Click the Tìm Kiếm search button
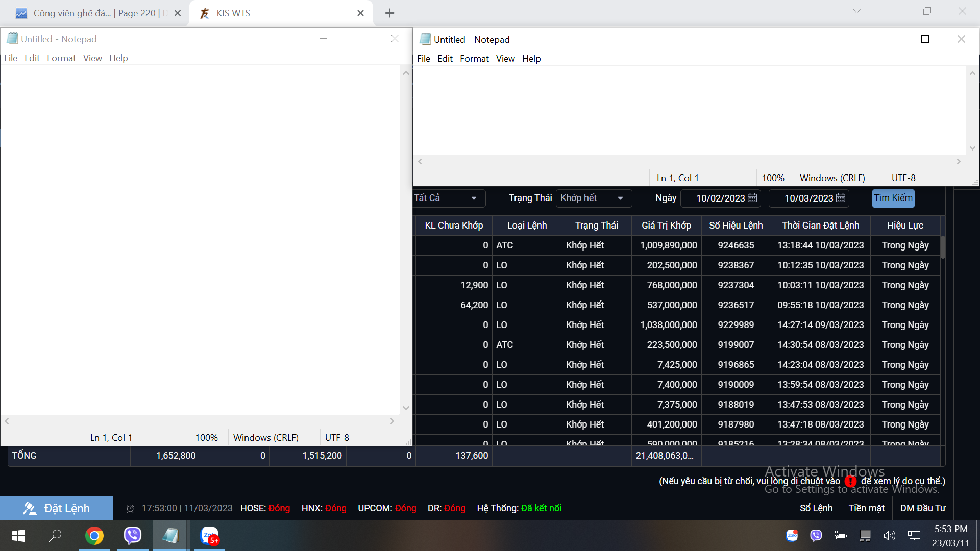 (893, 198)
